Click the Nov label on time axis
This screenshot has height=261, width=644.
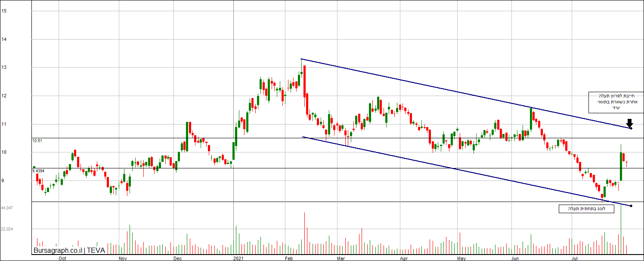click(123, 259)
